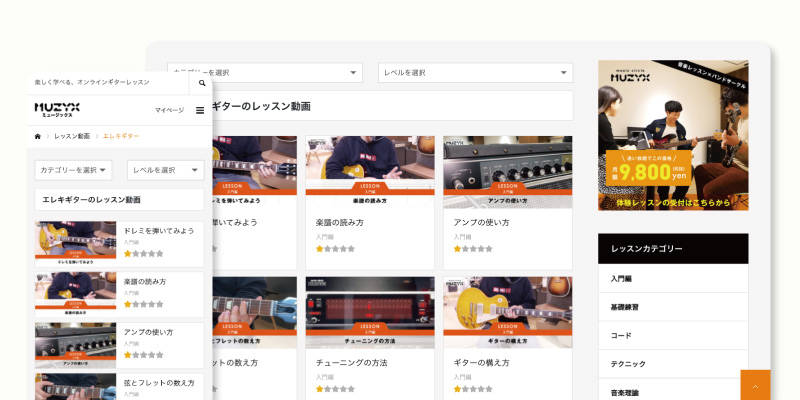Viewport: 800px width, 400px height.
Task: Open レベルを選択 dropdown in mobile view
Action: click(x=166, y=170)
